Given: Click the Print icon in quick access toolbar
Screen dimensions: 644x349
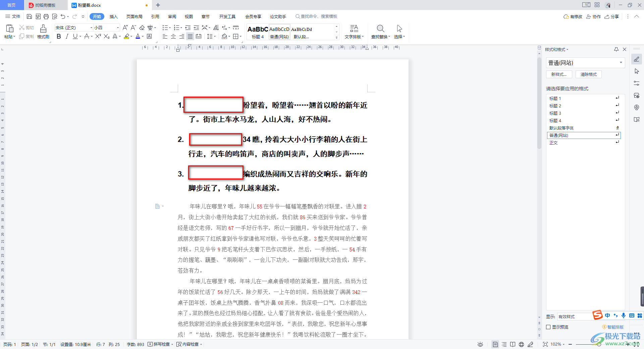Looking at the screenshot, I should 46,16.
